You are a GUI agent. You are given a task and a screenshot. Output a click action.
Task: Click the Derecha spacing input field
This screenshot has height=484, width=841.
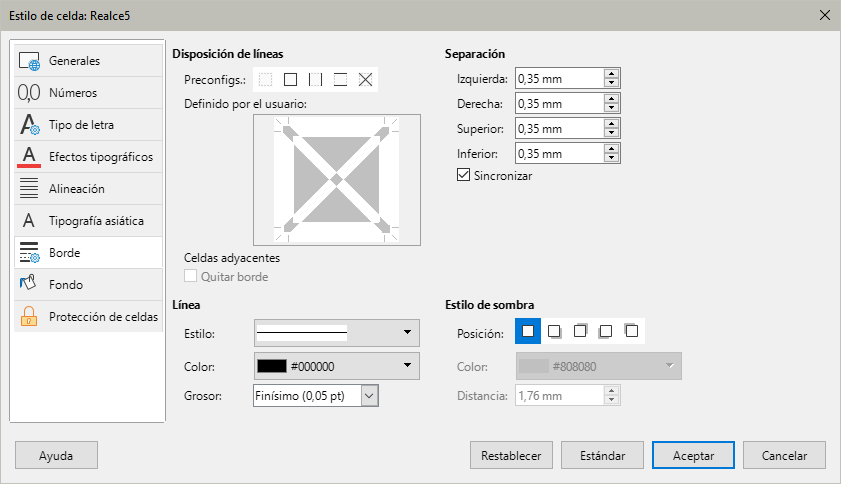(x=559, y=104)
